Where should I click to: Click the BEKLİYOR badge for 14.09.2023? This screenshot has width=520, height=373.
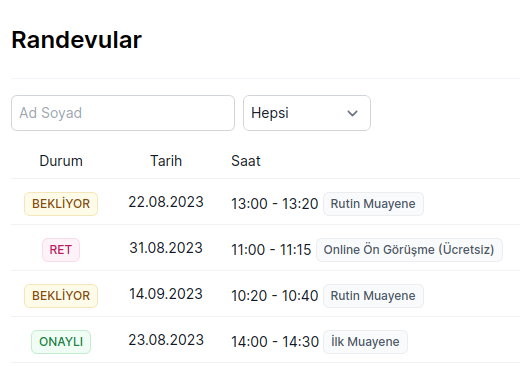[x=61, y=296]
